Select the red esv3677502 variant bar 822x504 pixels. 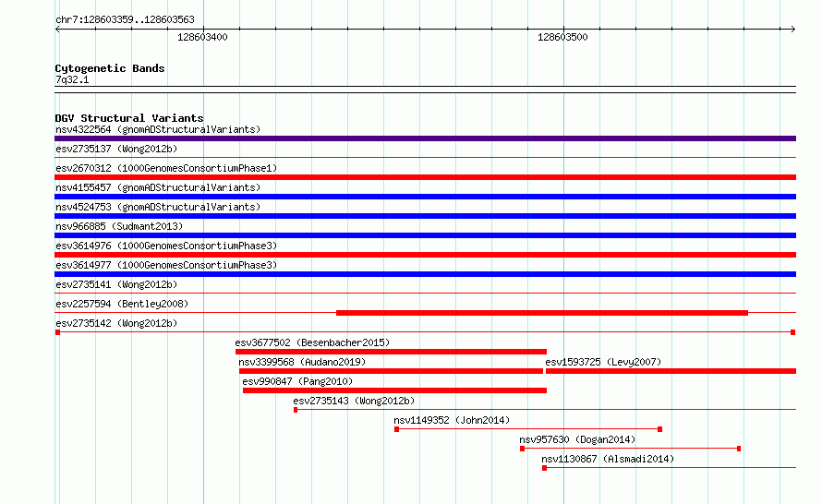[x=391, y=352]
